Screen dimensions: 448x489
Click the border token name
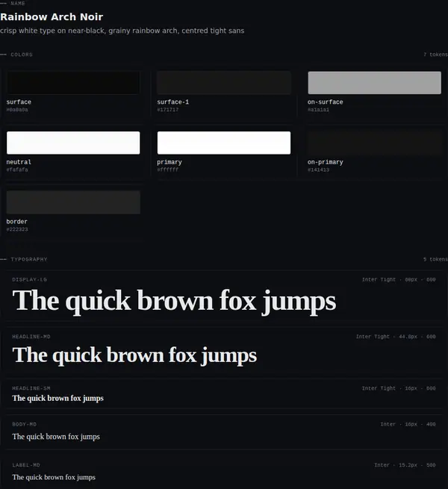[x=17, y=222]
